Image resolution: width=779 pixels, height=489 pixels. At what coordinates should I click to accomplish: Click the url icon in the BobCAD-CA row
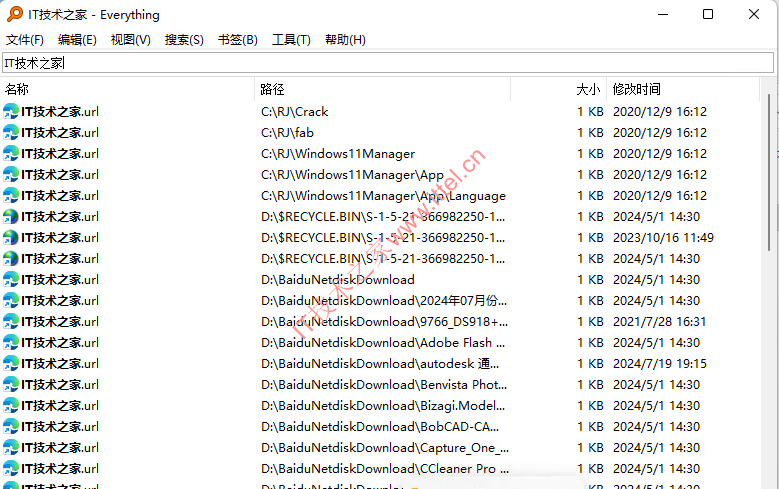10,427
